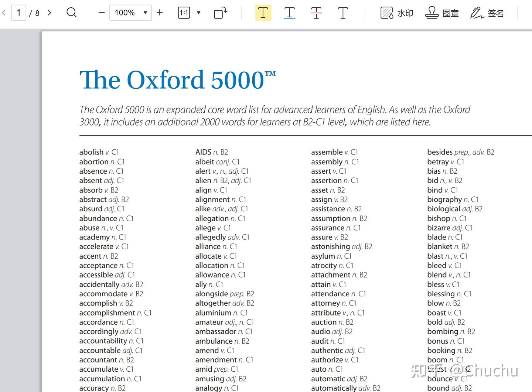Go to previous page arrow

4,13
